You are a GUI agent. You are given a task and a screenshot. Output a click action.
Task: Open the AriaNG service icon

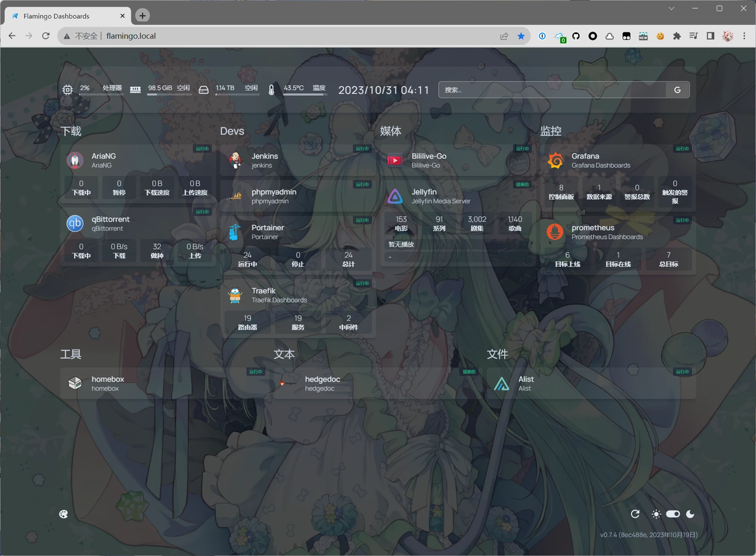tap(75, 160)
